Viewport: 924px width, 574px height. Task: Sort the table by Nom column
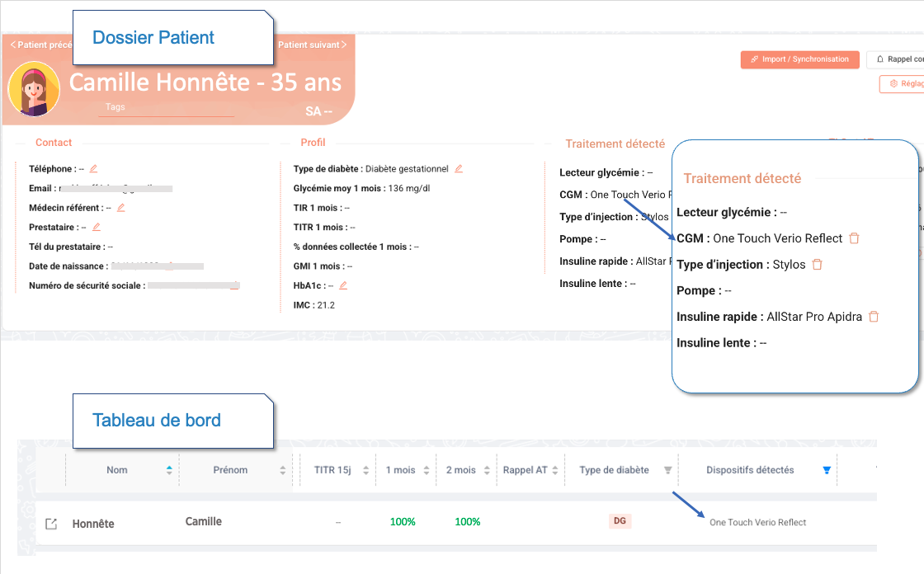[x=169, y=470]
